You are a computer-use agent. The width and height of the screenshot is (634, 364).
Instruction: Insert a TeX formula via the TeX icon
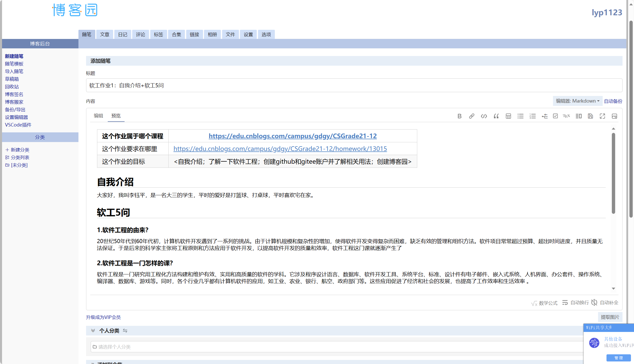pyautogui.click(x=566, y=116)
